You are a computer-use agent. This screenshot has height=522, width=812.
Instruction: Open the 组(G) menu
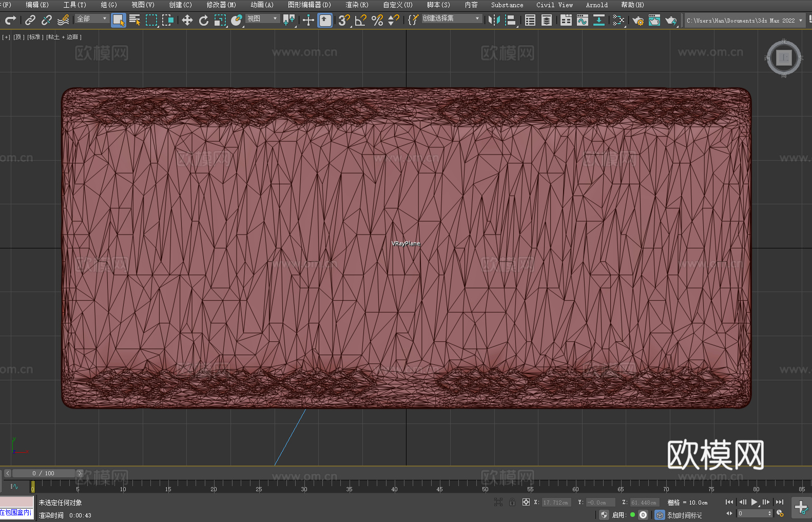point(109,5)
